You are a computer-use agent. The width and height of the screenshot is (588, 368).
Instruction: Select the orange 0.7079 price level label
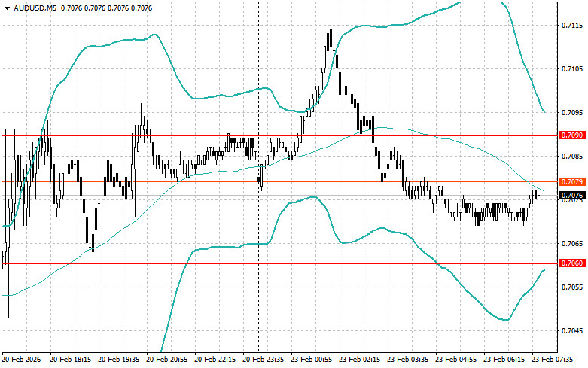coord(572,182)
